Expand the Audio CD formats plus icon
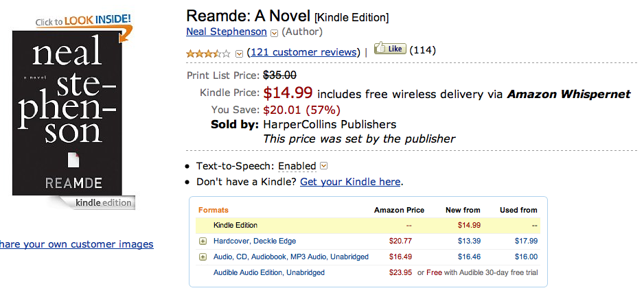The width and height of the screenshot is (644, 297). tap(203, 257)
